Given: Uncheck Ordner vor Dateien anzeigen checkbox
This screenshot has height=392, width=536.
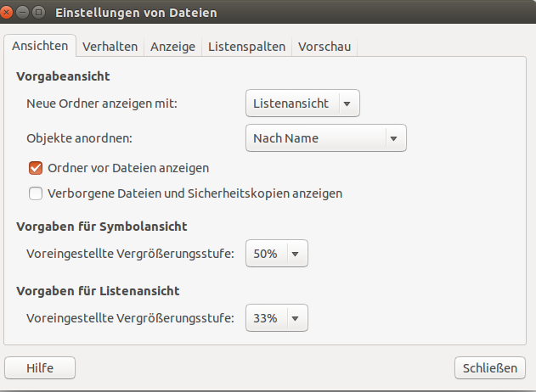Looking at the screenshot, I should coord(36,168).
